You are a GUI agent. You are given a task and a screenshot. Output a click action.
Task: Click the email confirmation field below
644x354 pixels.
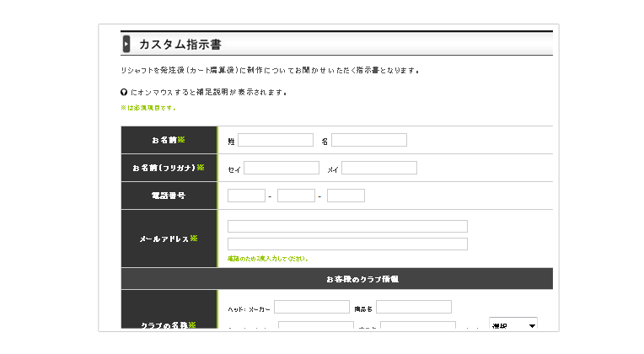[347, 244]
